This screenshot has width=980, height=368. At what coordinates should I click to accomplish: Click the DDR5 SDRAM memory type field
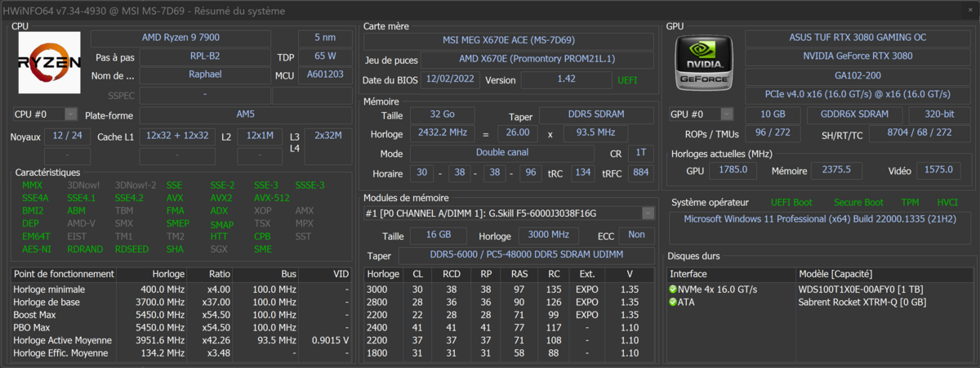coord(595,116)
